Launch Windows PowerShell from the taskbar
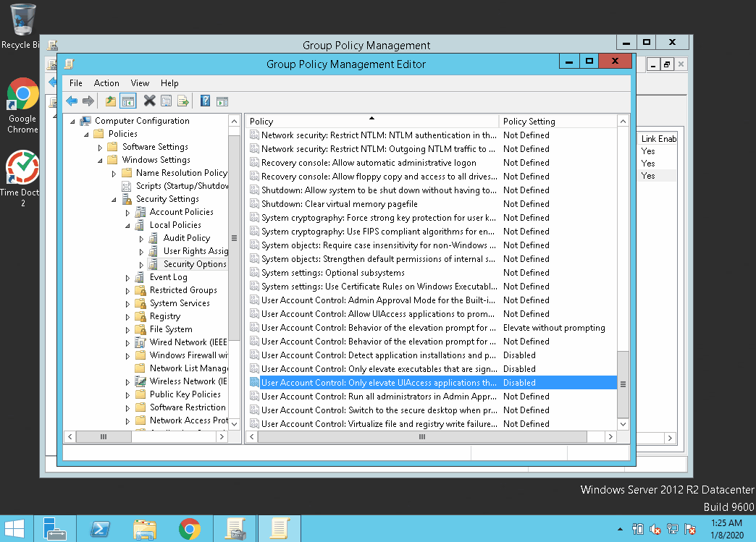This screenshot has height=542, width=756. (x=99, y=528)
